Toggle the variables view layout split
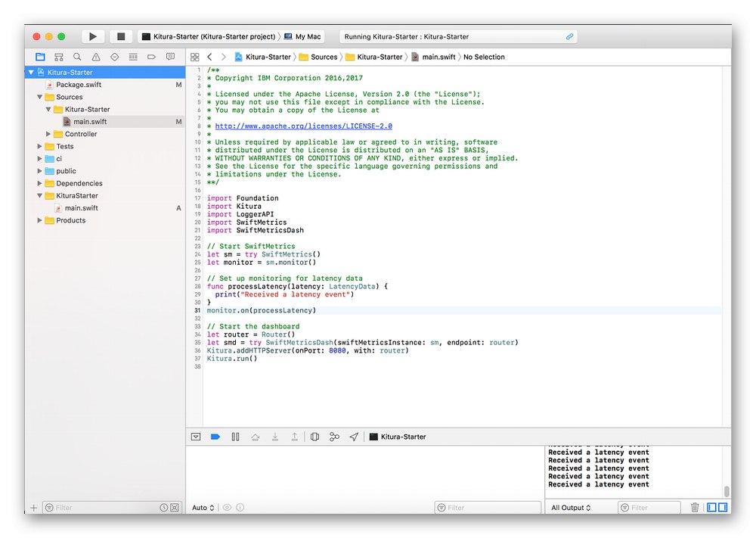 click(711, 507)
